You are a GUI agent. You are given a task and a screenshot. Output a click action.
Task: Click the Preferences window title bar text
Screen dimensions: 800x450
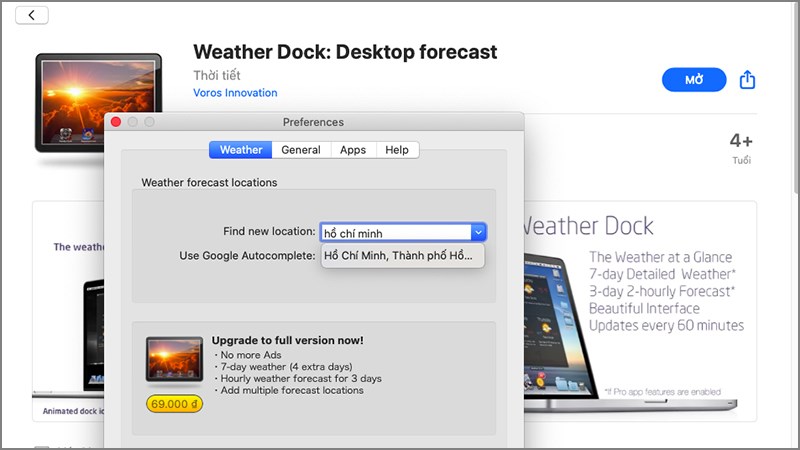tap(313, 122)
